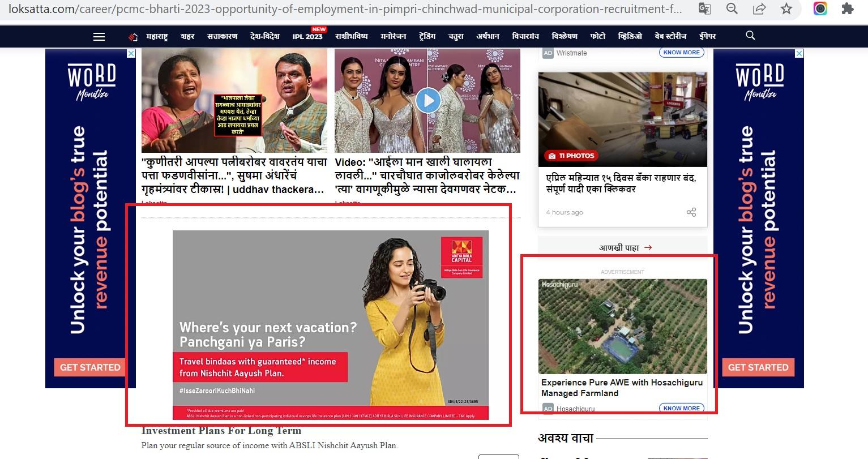
Task: Open the ट्रेंडिंग menu item
Action: click(427, 36)
